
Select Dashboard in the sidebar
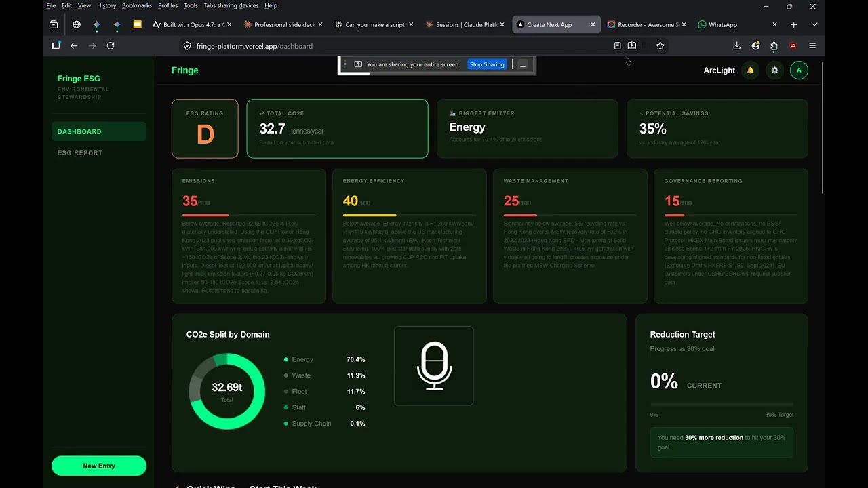(x=99, y=131)
